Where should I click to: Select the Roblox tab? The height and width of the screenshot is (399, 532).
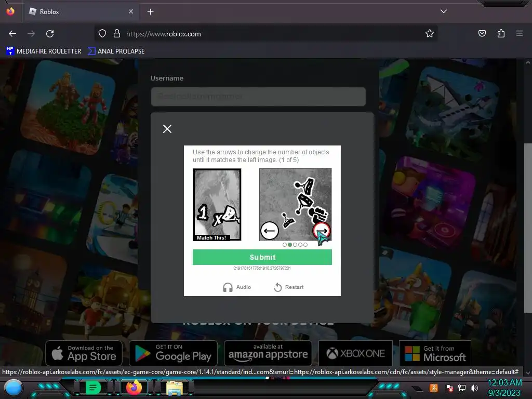coord(81,12)
